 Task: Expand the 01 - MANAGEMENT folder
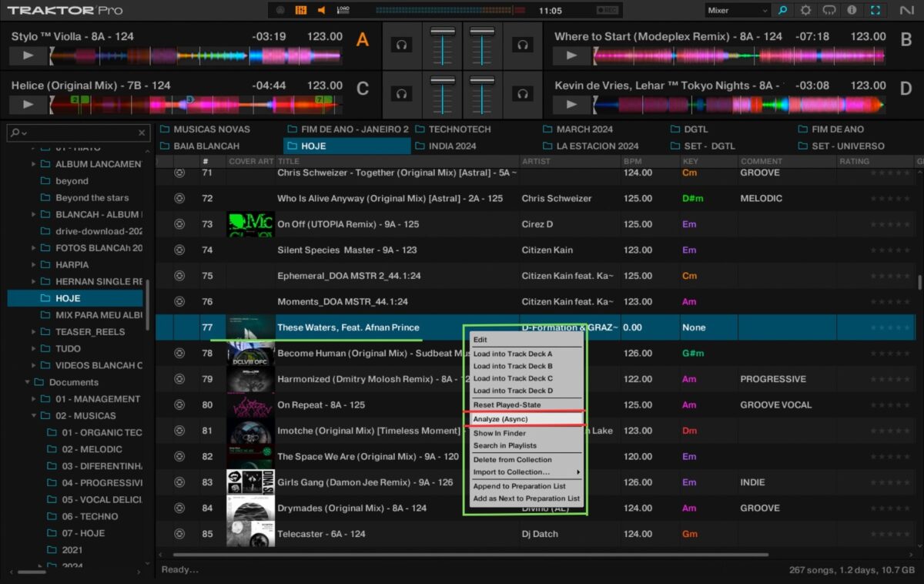click(x=34, y=399)
